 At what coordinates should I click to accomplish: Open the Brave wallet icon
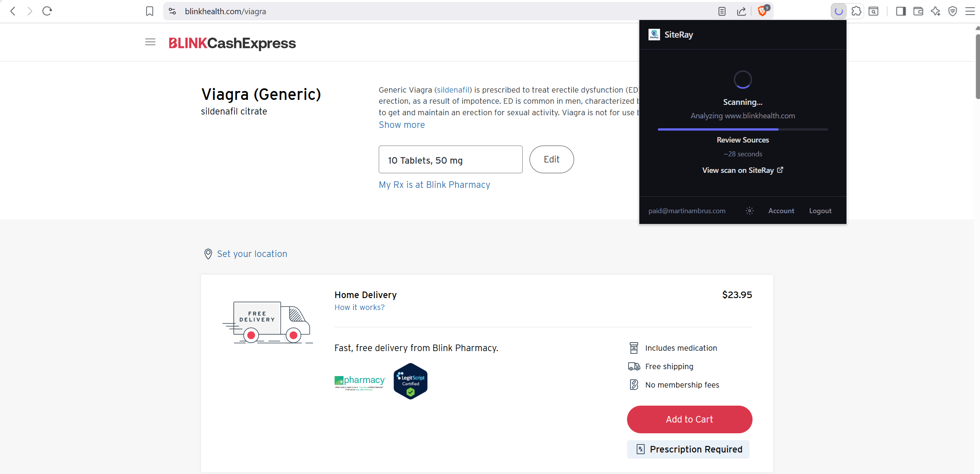[918, 11]
